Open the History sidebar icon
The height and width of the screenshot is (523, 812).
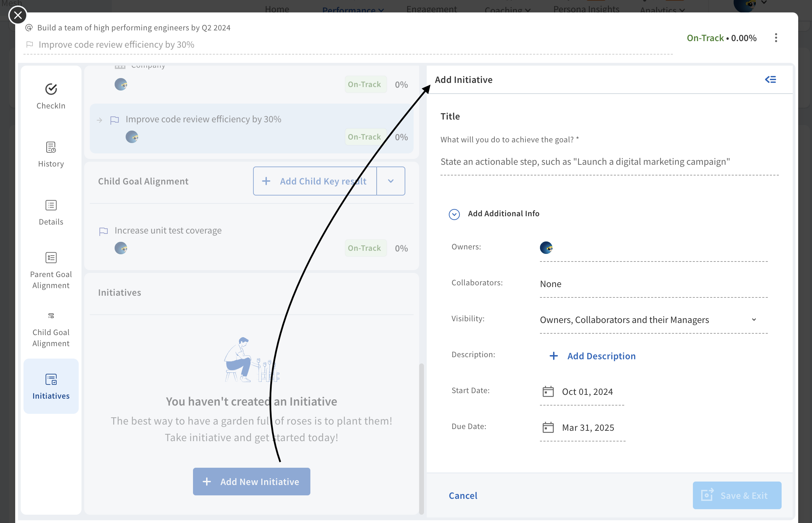click(51, 148)
